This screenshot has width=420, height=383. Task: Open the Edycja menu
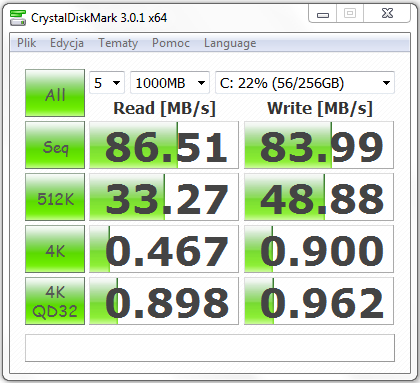pyautogui.click(x=67, y=43)
